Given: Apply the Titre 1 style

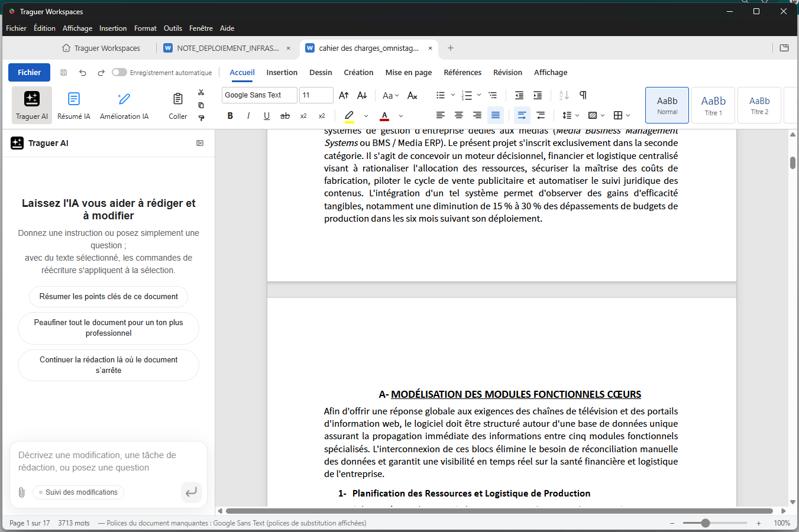Looking at the screenshot, I should tap(713, 105).
